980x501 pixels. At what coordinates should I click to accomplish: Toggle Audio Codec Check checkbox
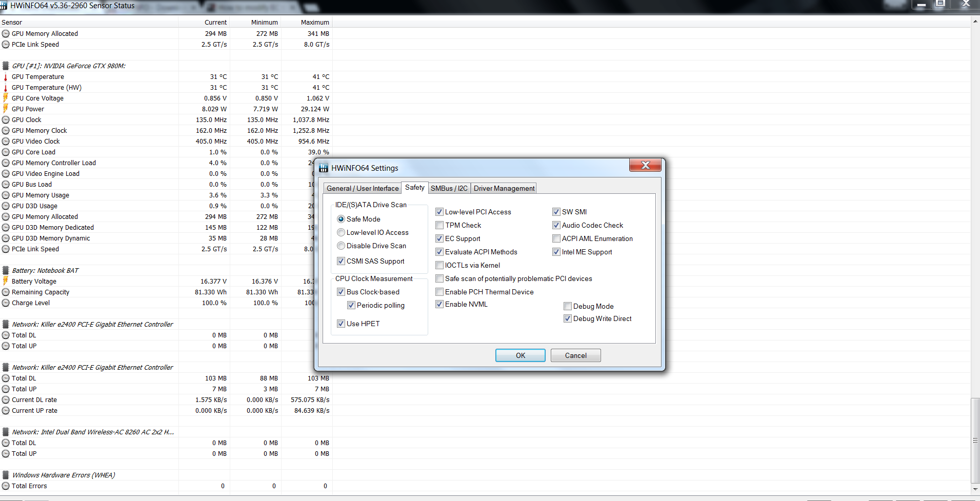[x=556, y=225]
